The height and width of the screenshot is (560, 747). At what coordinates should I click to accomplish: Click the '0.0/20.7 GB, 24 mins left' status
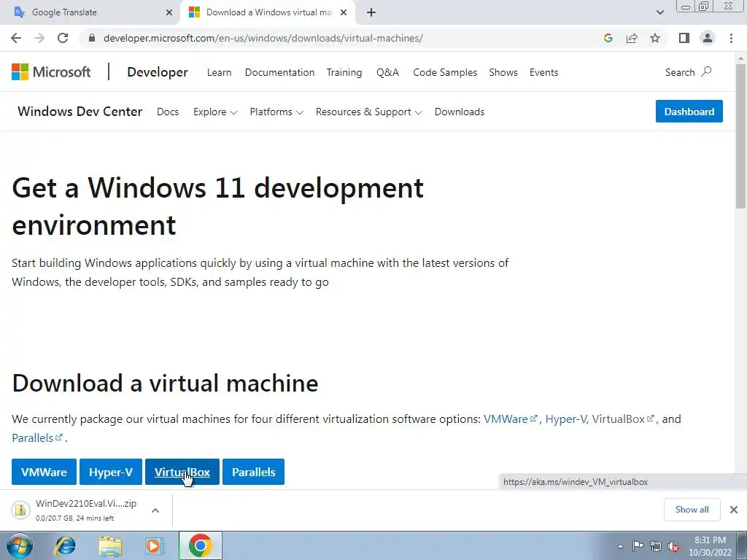pos(75,518)
